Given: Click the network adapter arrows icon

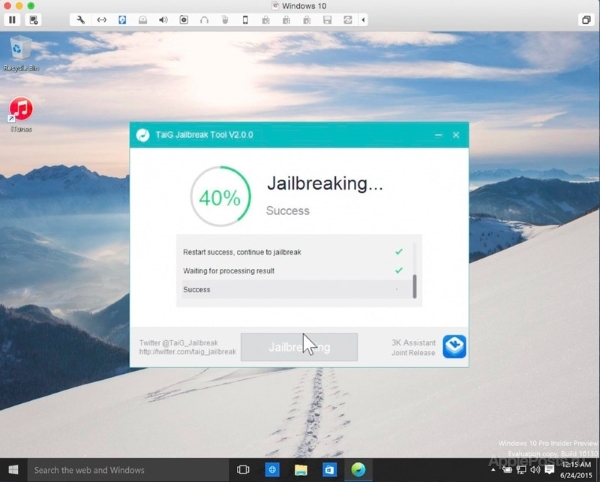Looking at the screenshot, I should tap(101, 20).
